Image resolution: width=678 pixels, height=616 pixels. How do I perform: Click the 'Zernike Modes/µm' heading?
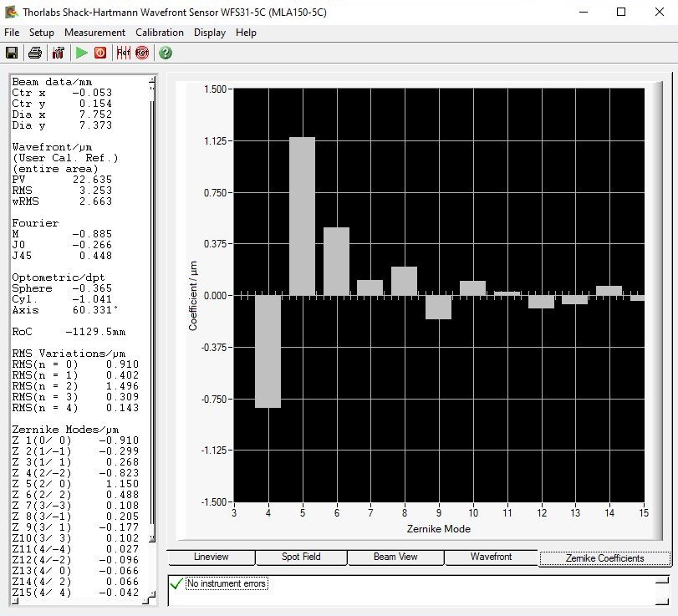pyautogui.click(x=65, y=430)
